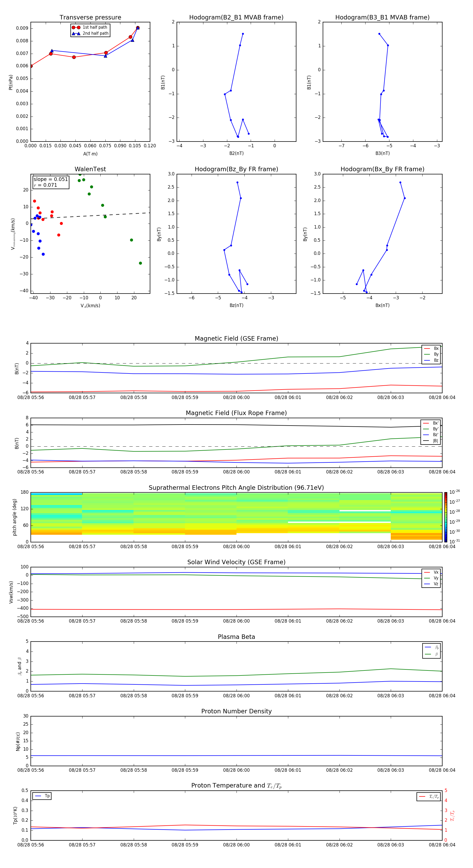Click 'Hodogram(Bx_By FR frame)' title
The height and width of the screenshot is (868, 473).
click(382, 169)
